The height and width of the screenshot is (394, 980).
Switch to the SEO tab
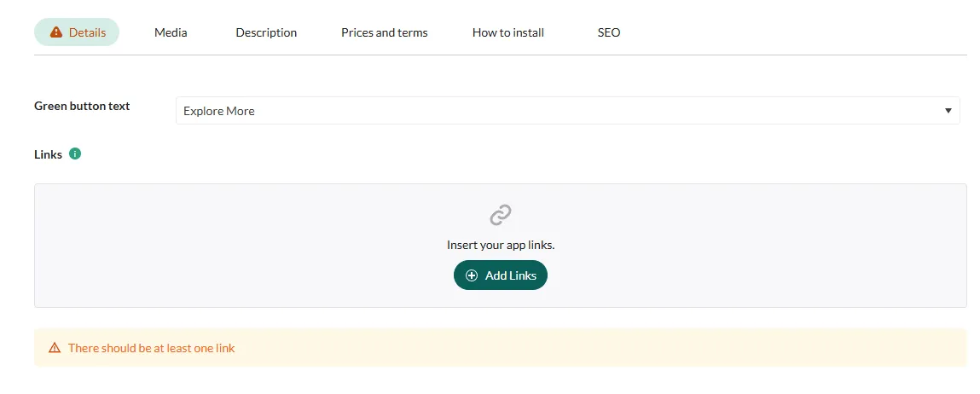click(609, 32)
